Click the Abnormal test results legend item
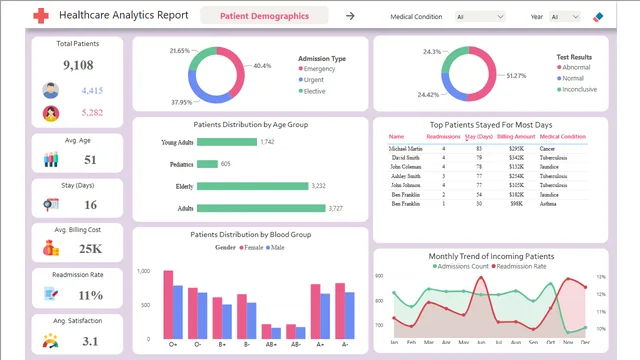640x360 pixels. click(x=573, y=67)
